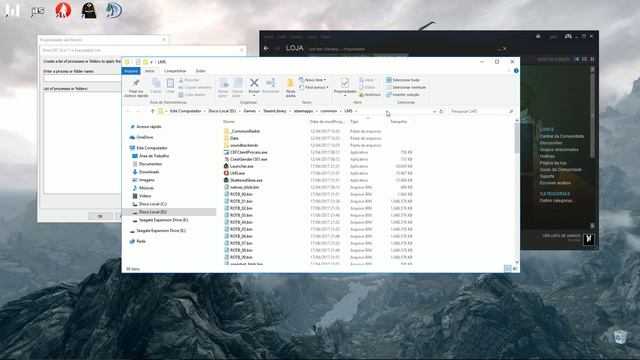The height and width of the screenshot is (360, 640).
Task: Click common in the address breadcrumb
Action: (x=329, y=111)
